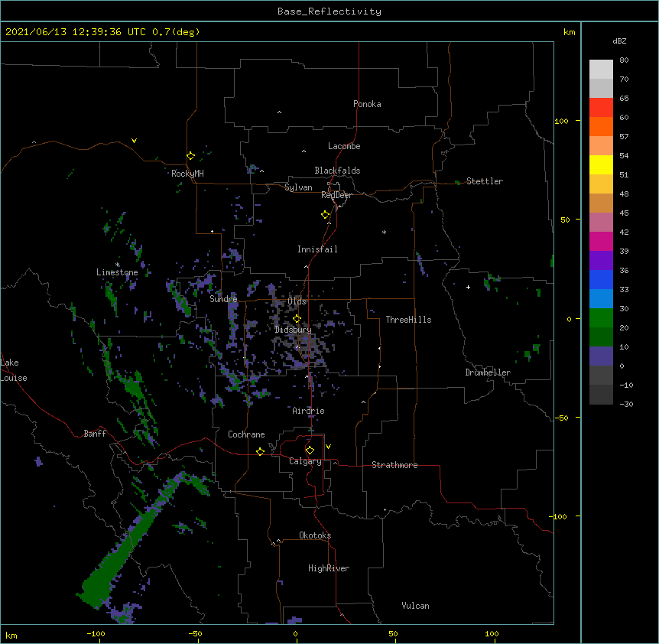
Task: Click the Lake Louise label
Action: [14, 370]
